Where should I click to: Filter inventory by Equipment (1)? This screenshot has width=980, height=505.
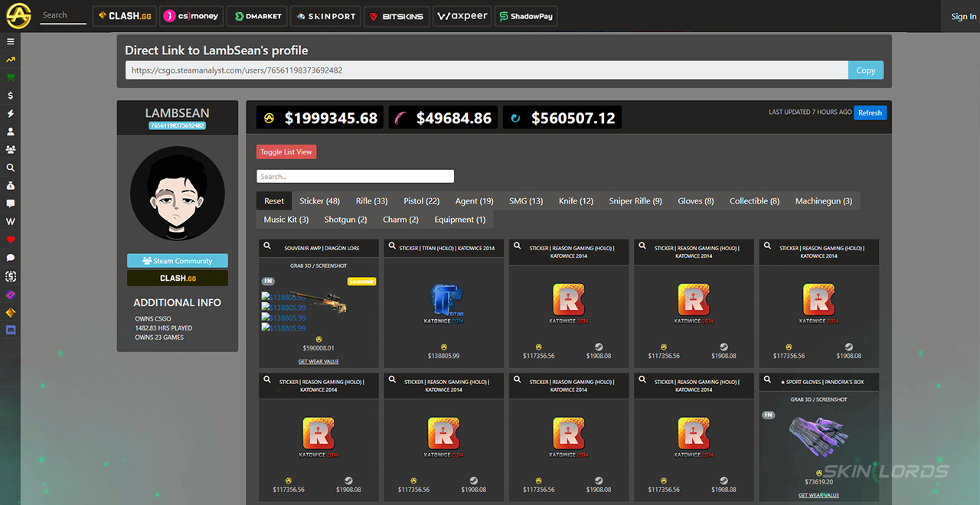(x=459, y=220)
